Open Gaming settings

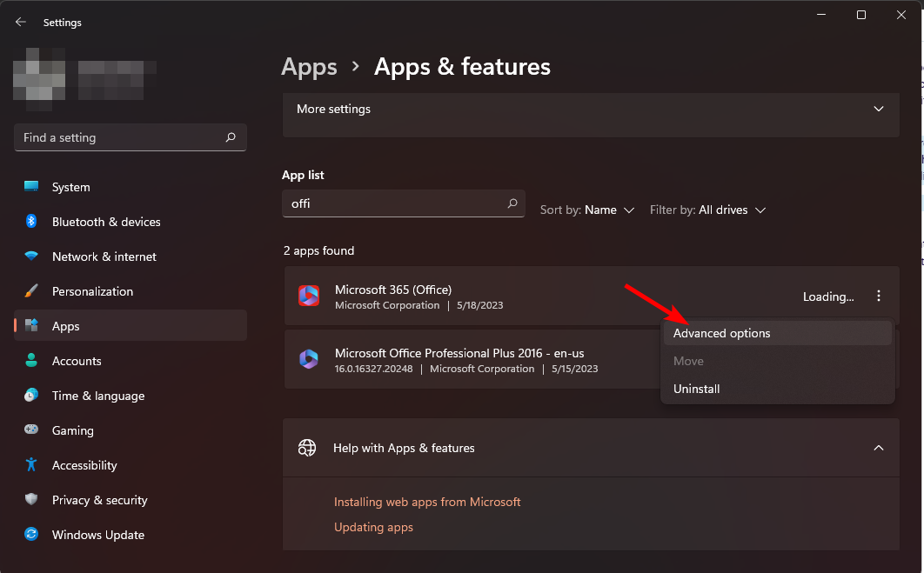131,430
